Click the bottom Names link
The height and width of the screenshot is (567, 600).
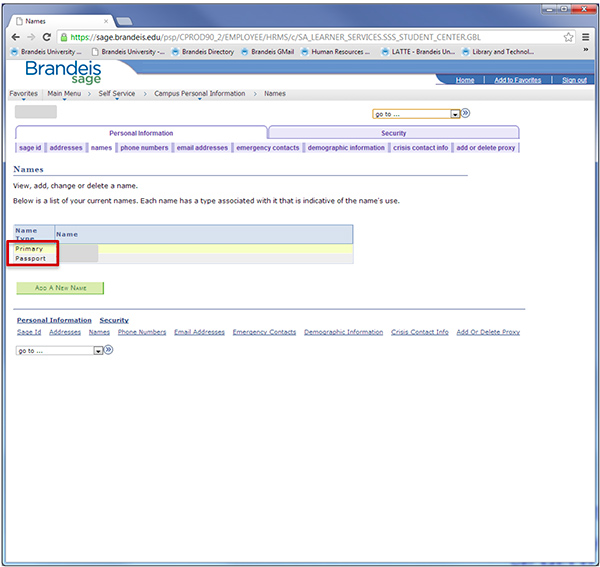tap(99, 332)
